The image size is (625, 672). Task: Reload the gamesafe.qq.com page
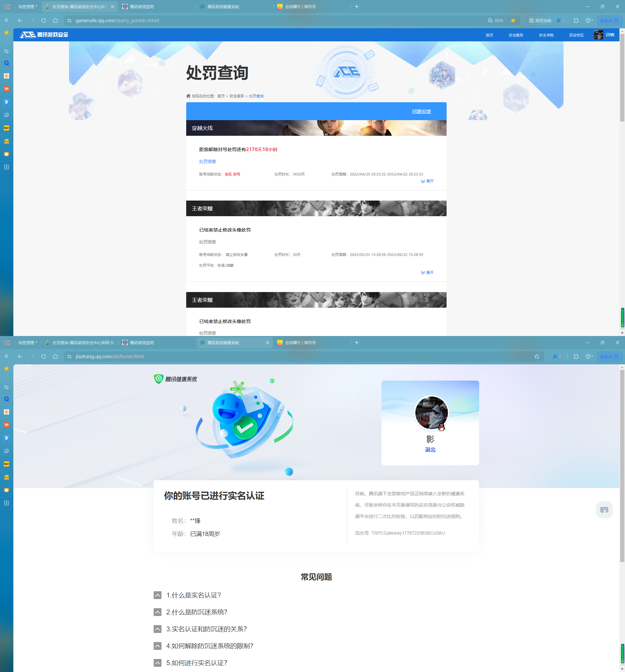44,20
